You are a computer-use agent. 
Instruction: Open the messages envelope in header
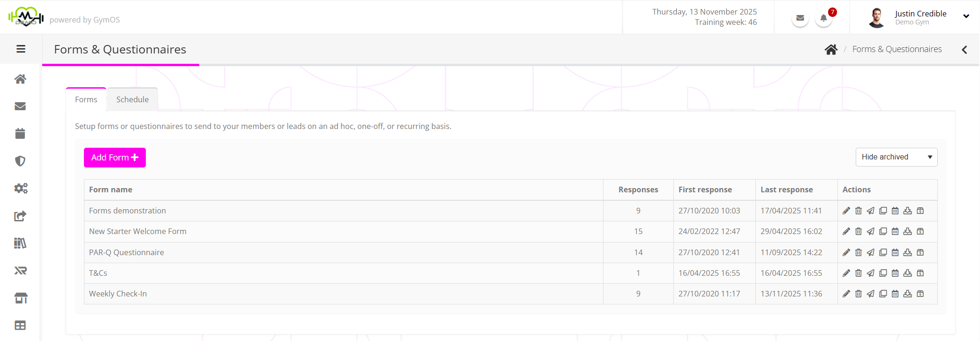[x=800, y=18]
